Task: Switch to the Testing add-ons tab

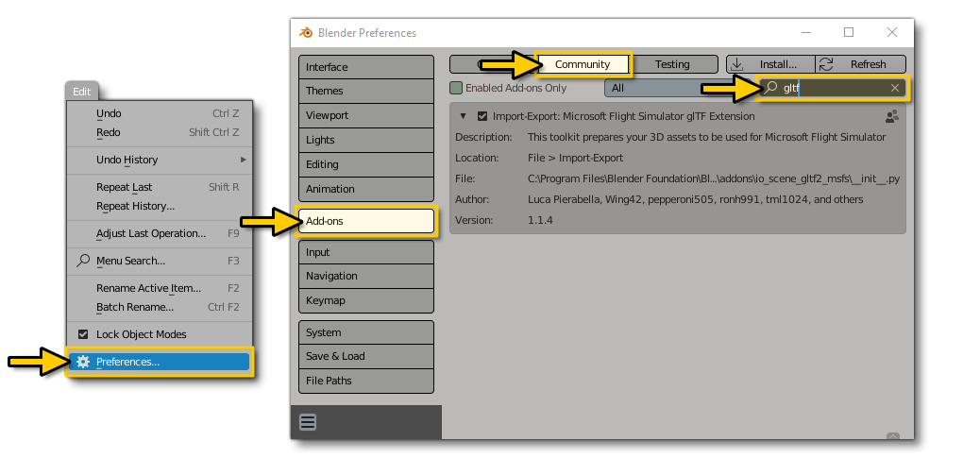Action: 672,64
